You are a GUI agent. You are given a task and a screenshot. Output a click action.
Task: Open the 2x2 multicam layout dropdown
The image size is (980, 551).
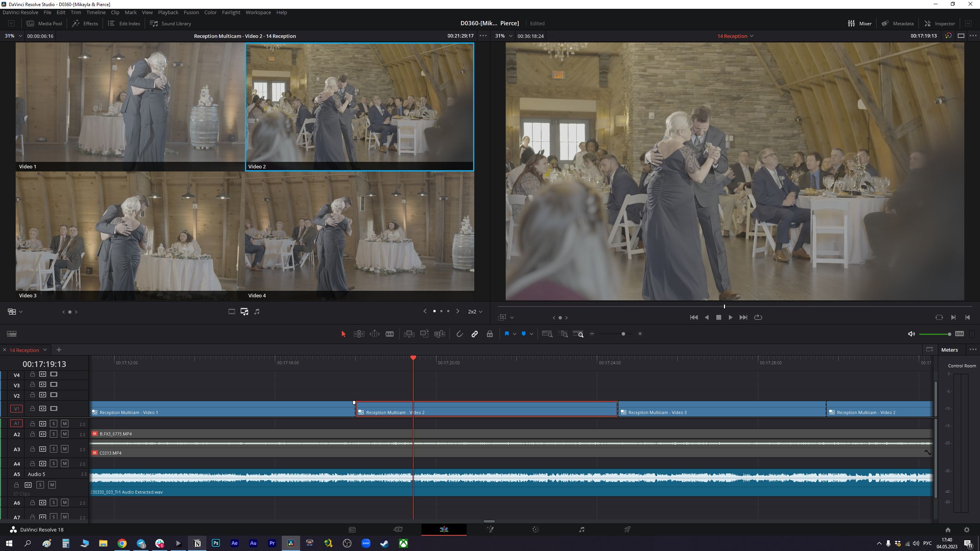tap(475, 311)
